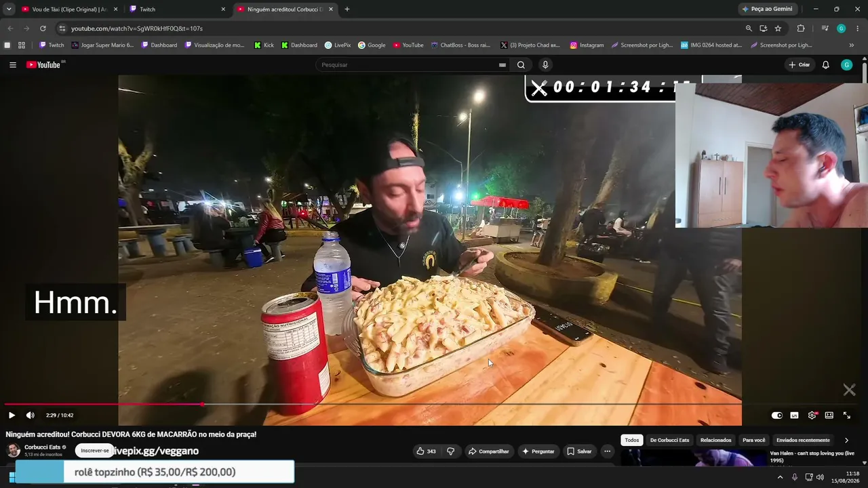The height and width of the screenshot is (488, 868).
Task: Click the address bar URL
Action: [137, 28]
